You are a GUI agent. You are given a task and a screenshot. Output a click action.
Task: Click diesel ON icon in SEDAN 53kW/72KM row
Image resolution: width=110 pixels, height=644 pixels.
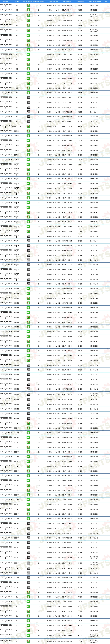(x=28, y=523)
